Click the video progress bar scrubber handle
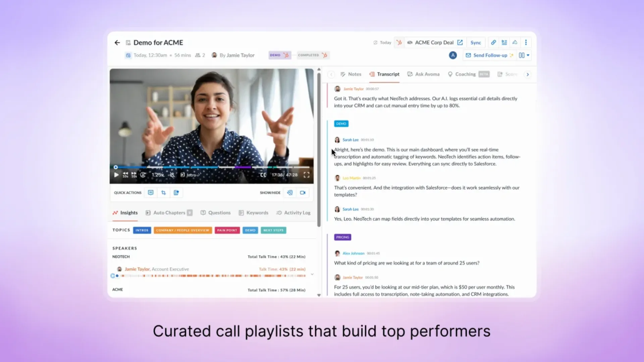Image resolution: width=644 pixels, height=362 pixels. [116, 167]
